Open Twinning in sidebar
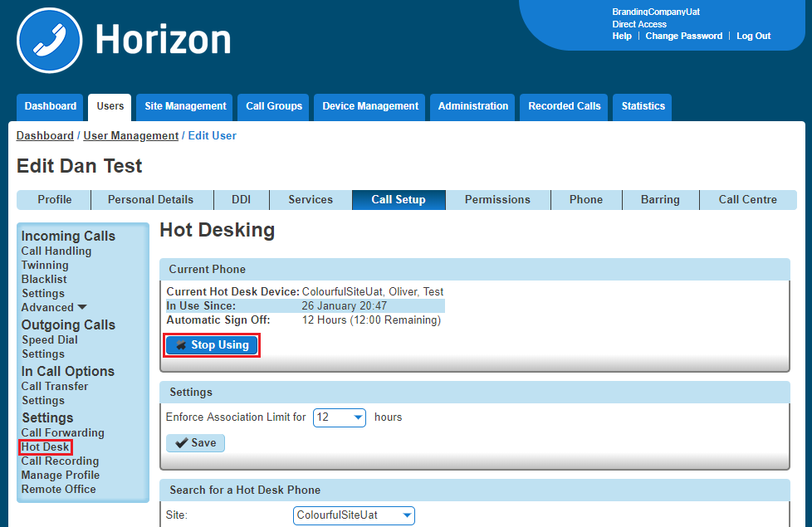The height and width of the screenshot is (527, 812). [45, 265]
